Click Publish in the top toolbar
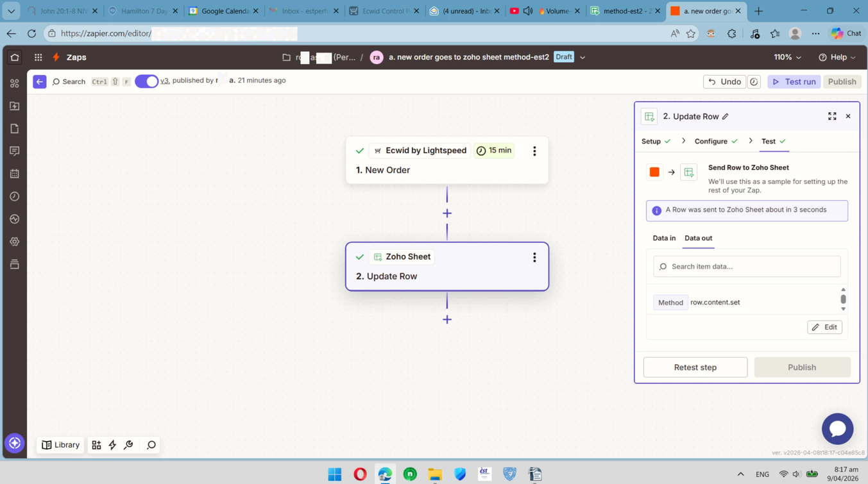Image resolution: width=868 pixels, height=484 pixels. click(x=842, y=81)
